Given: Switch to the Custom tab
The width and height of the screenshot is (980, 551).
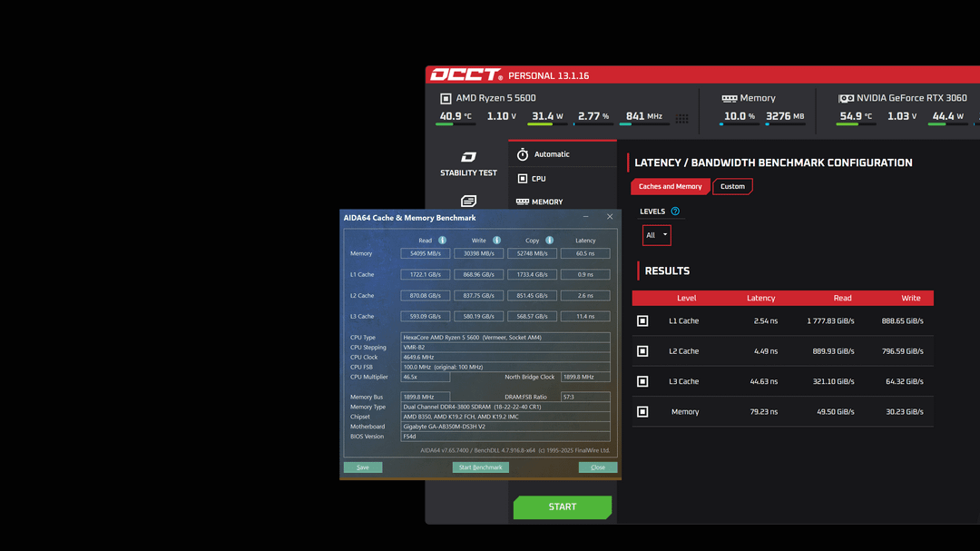Looking at the screenshot, I should (x=732, y=186).
